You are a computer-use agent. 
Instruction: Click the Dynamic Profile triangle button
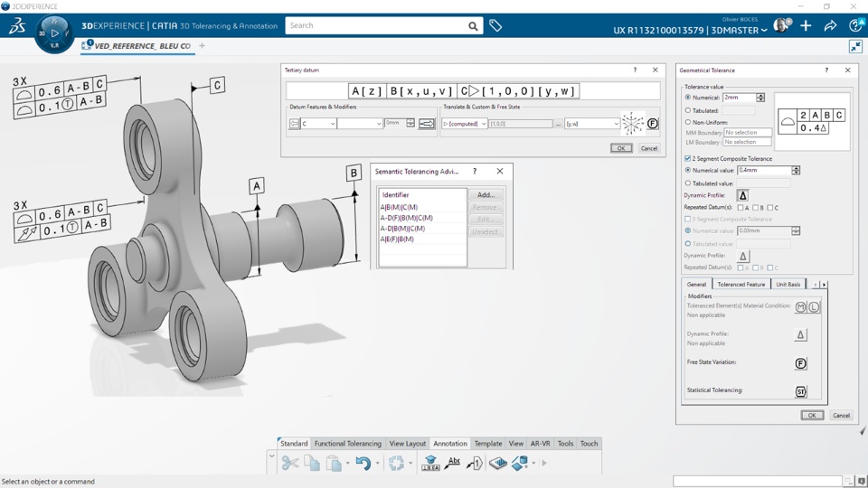(742, 195)
